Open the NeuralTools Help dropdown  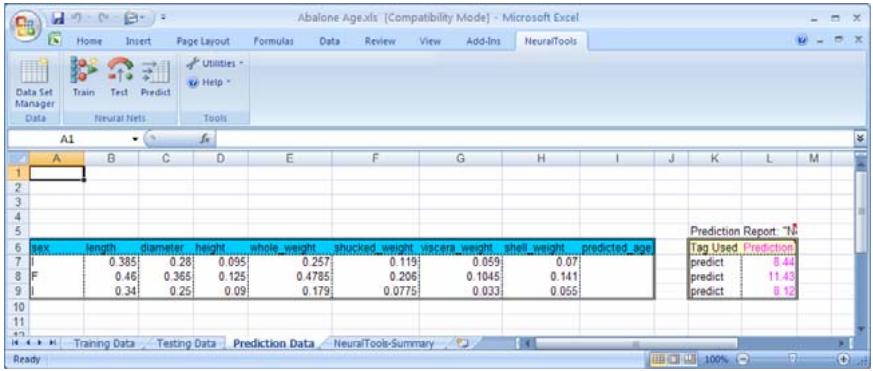(x=209, y=82)
